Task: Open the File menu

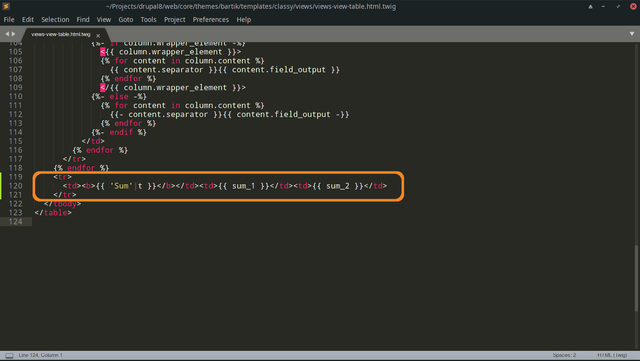Action: click(x=9, y=20)
